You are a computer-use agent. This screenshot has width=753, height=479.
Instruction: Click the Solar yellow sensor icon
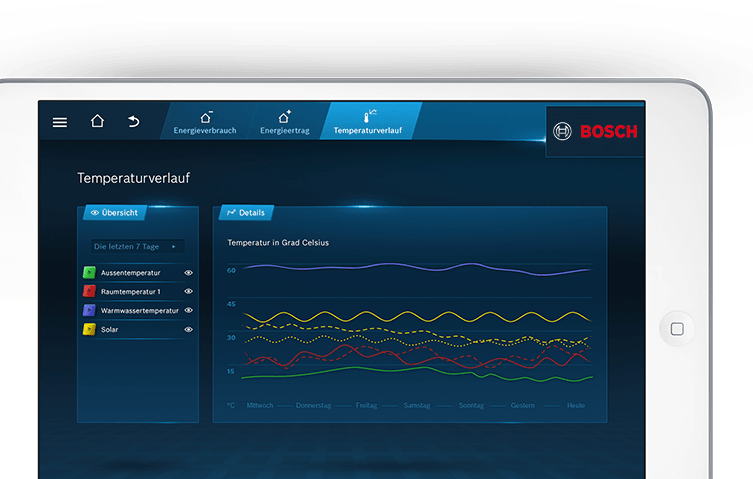coord(89,329)
